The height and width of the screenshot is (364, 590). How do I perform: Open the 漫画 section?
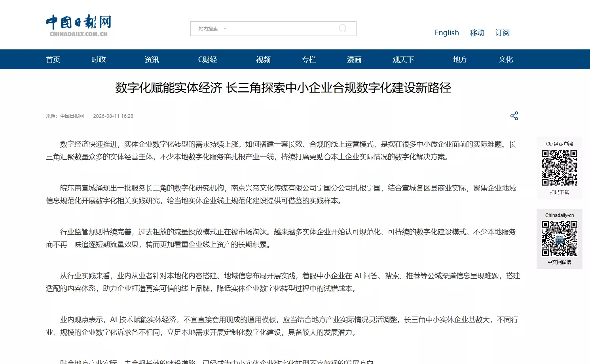pos(355,59)
